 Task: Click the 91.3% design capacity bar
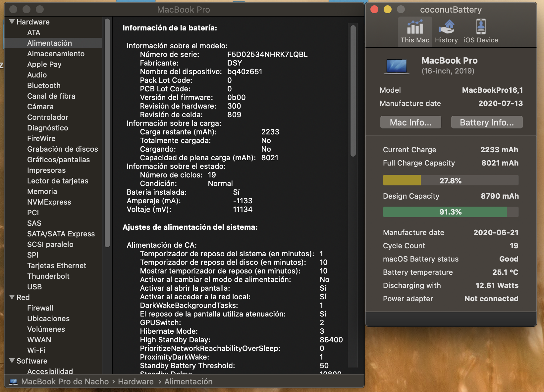451,212
